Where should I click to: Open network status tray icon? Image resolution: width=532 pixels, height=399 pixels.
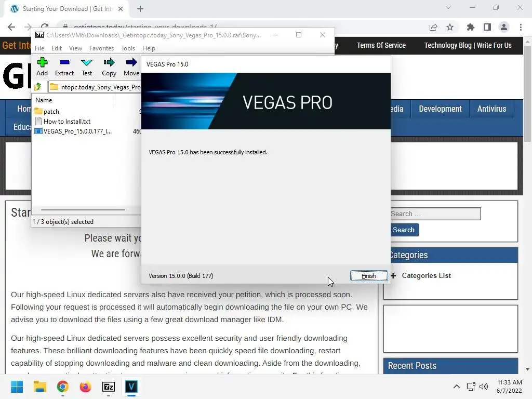[x=471, y=387]
